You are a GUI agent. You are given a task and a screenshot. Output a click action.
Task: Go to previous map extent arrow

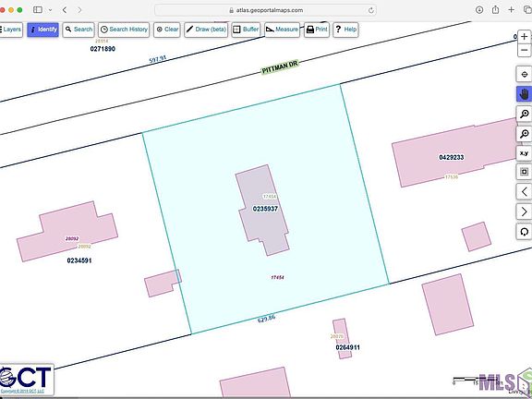click(525, 192)
